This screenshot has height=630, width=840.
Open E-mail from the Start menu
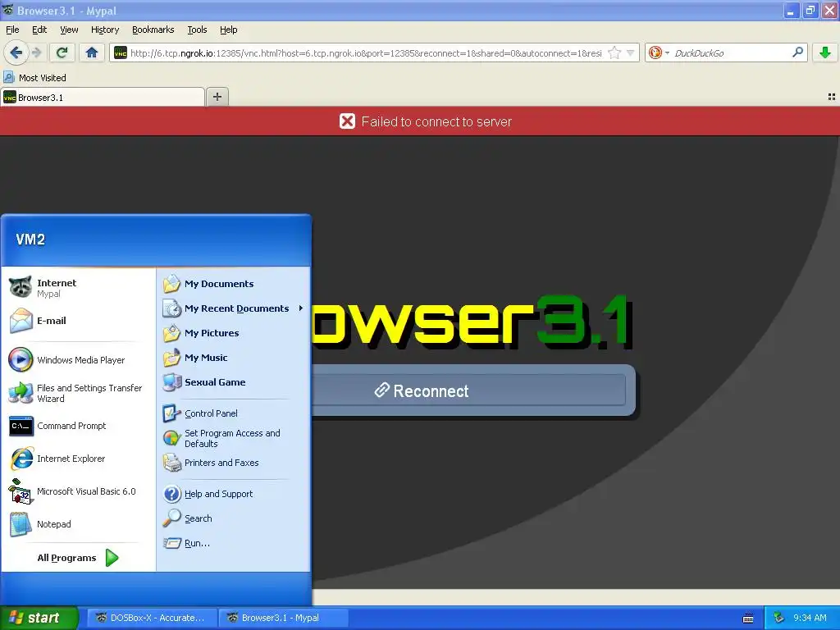[80, 321]
